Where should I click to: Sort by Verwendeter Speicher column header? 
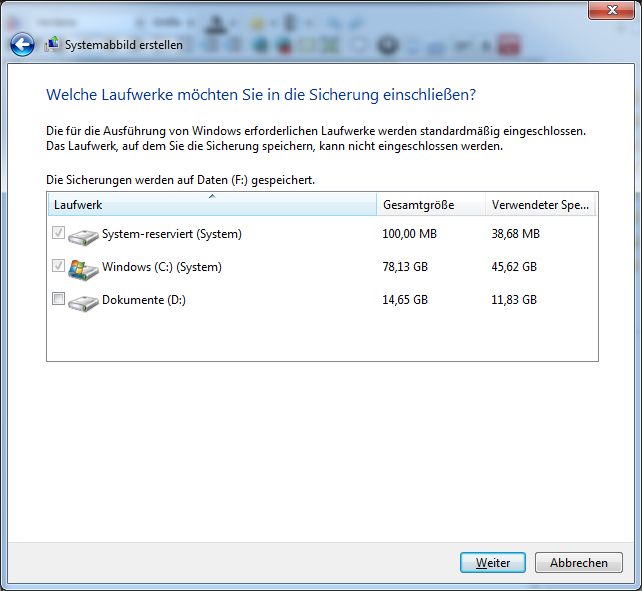point(541,205)
